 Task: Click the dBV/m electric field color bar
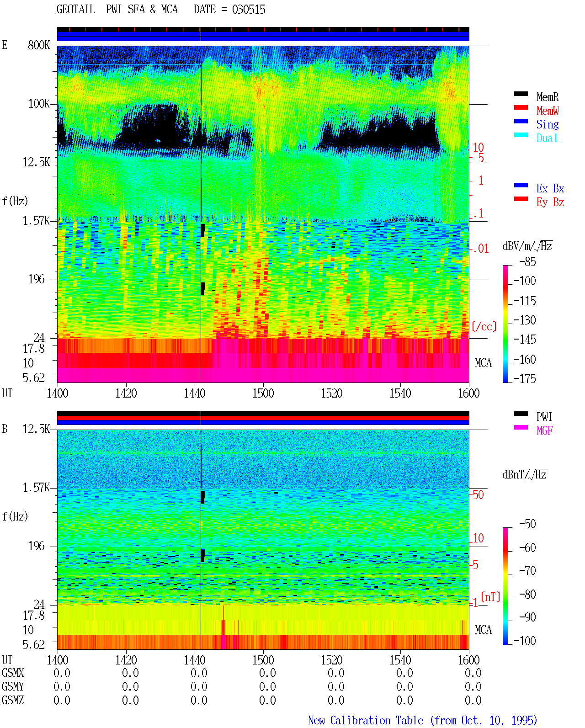click(505, 324)
